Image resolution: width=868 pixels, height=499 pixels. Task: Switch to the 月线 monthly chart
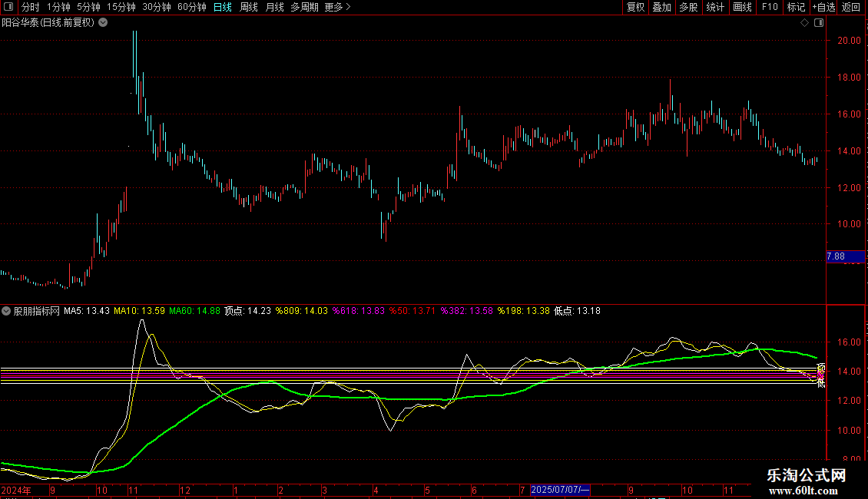point(274,7)
